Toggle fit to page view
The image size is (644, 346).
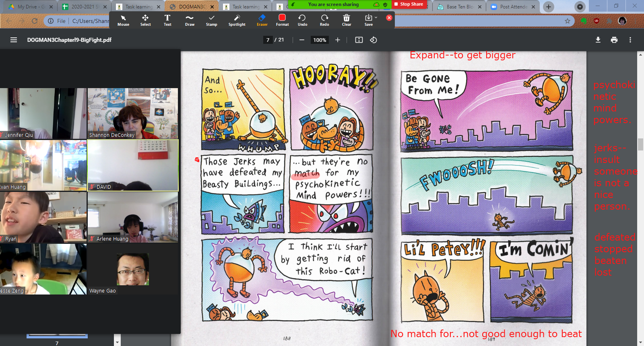tap(359, 40)
